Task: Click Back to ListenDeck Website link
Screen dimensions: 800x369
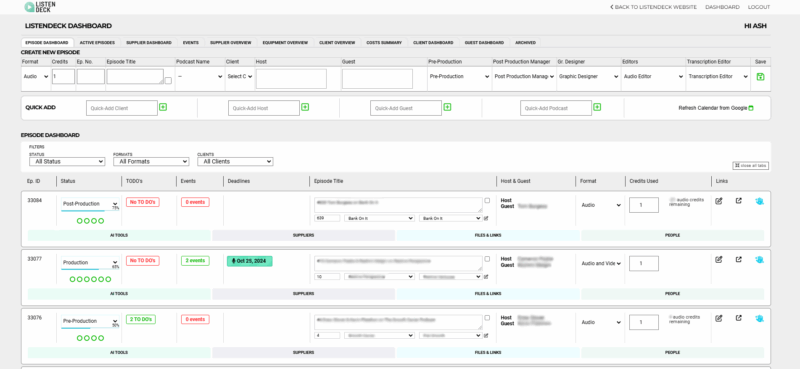Action: pos(653,7)
